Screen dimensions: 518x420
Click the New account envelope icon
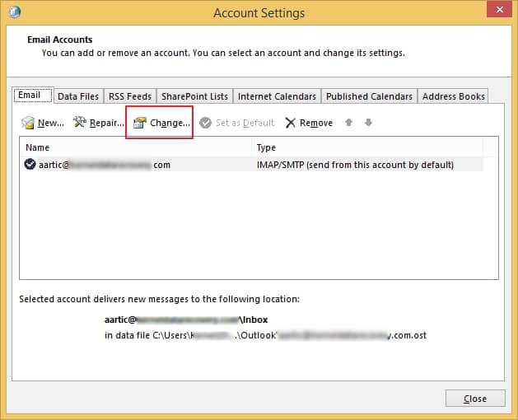(28, 123)
